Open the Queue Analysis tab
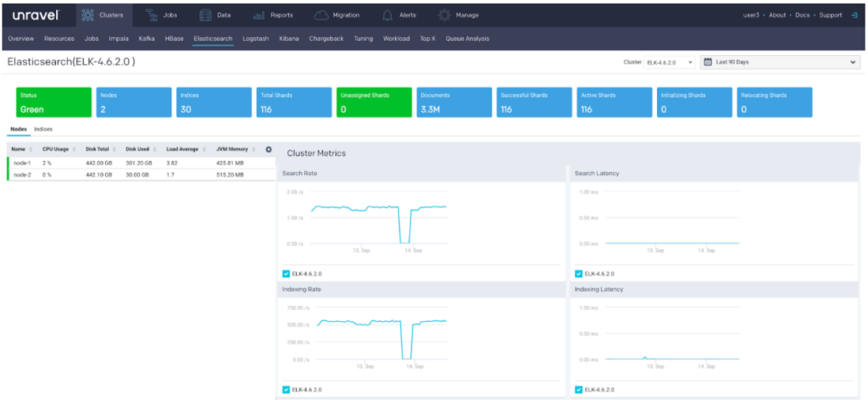 467,39
